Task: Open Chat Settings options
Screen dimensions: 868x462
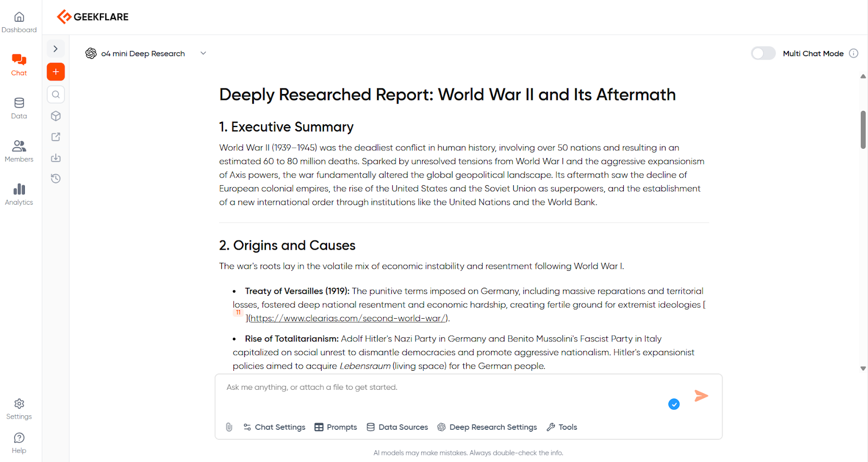Action: (275, 427)
